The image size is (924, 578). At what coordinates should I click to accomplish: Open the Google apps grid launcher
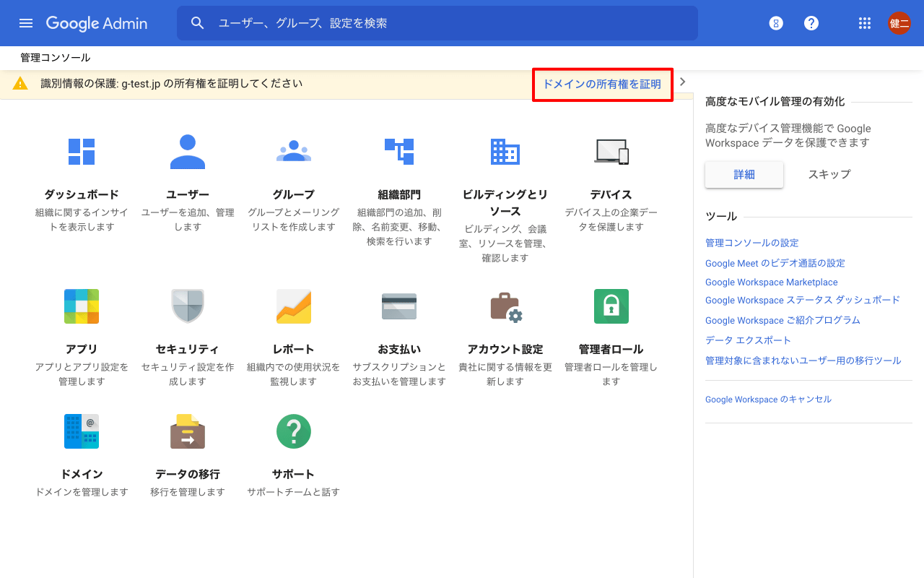point(865,23)
